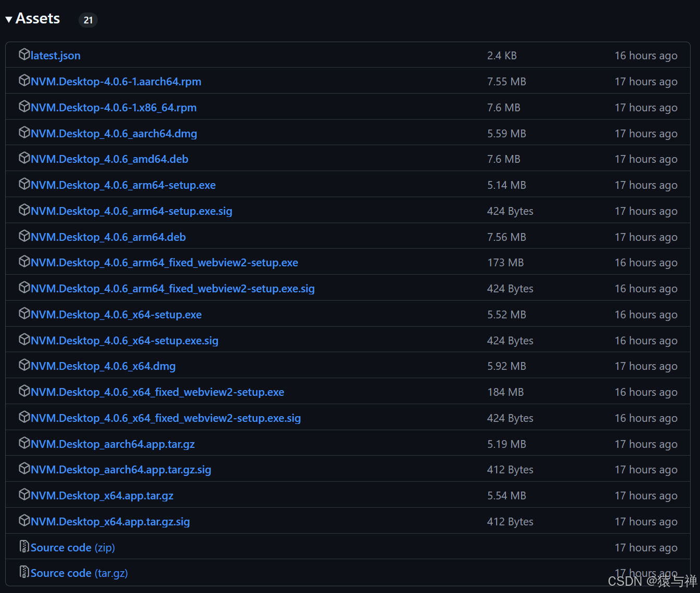The width and height of the screenshot is (700, 593).
Task: Click the 184 MB file size
Action: [505, 392]
